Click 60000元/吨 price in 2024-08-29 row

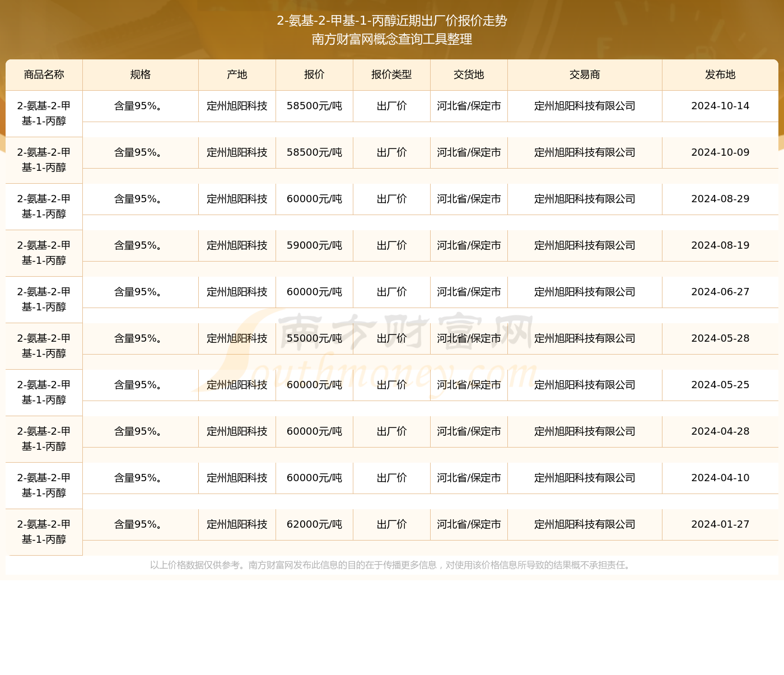pos(314,199)
